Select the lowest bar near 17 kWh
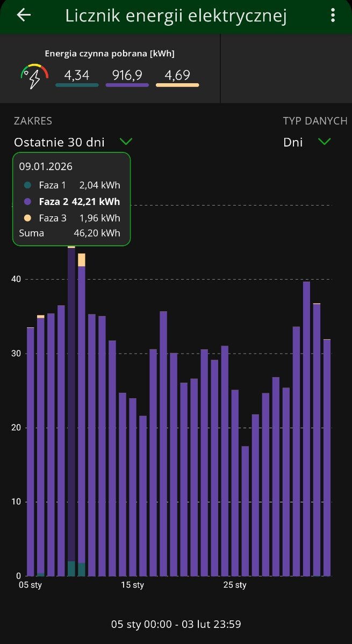Image resolution: width=352 pixels, height=644 pixels. (245, 510)
